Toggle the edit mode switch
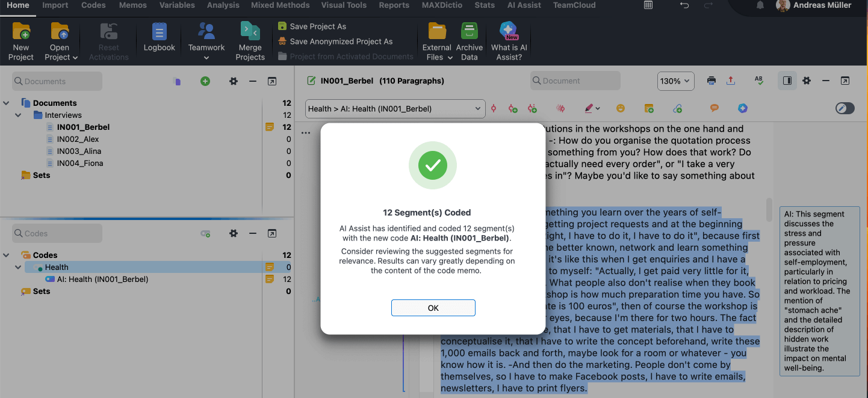 (x=845, y=108)
